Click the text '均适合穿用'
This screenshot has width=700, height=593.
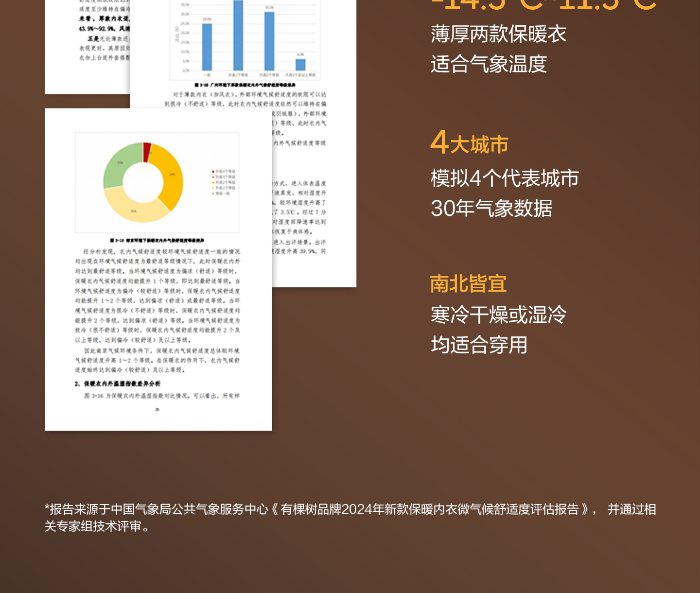(x=479, y=345)
